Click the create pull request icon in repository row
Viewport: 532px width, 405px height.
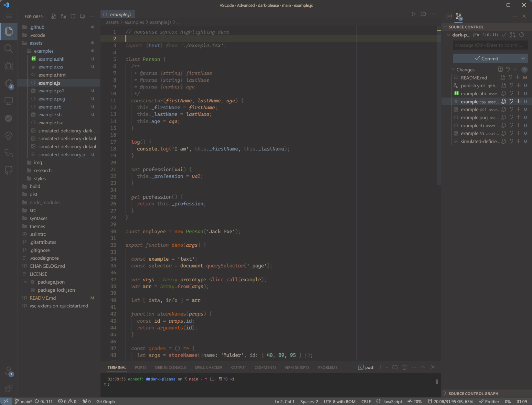[x=513, y=35]
